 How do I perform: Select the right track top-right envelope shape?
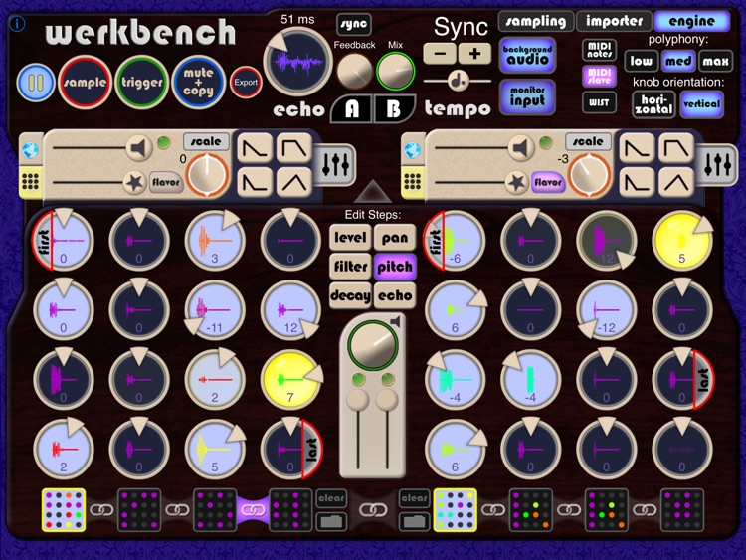pyautogui.click(x=676, y=148)
